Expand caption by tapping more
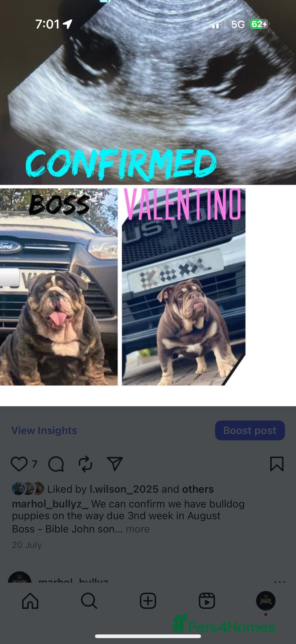The height and width of the screenshot is (644, 296). pos(138,529)
